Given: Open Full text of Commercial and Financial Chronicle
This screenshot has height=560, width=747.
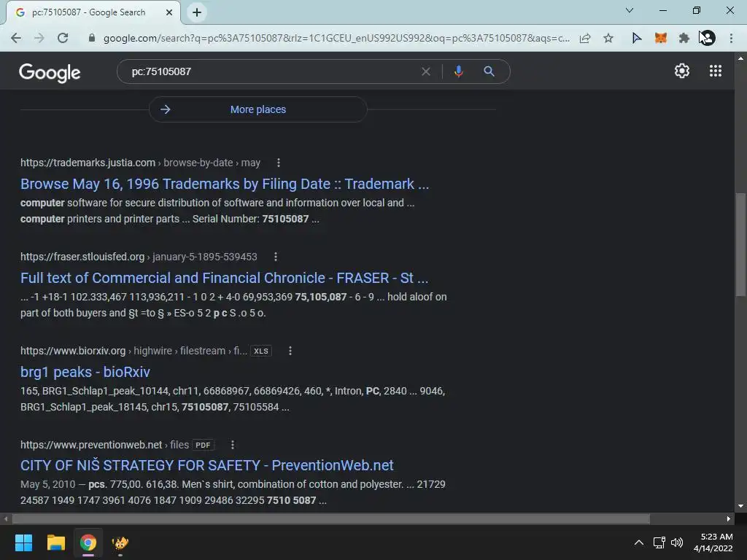Looking at the screenshot, I should tap(224, 278).
